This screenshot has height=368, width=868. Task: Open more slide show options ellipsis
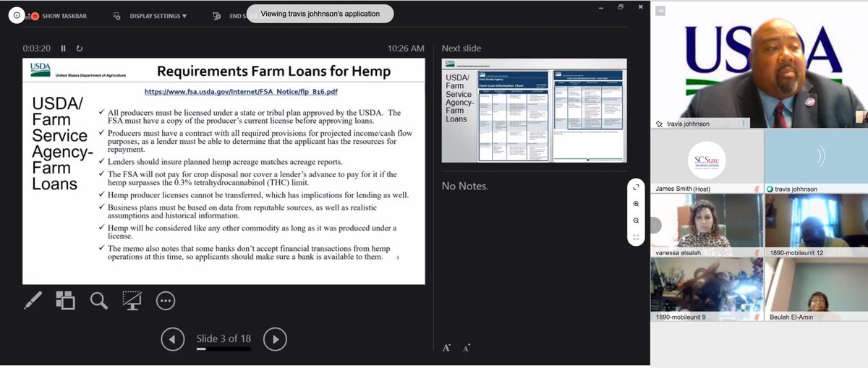click(166, 300)
